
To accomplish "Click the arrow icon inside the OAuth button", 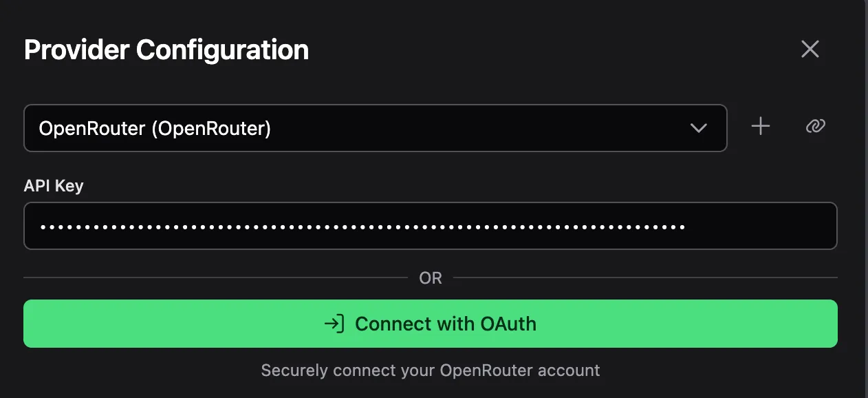I will pyautogui.click(x=335, y=324).
